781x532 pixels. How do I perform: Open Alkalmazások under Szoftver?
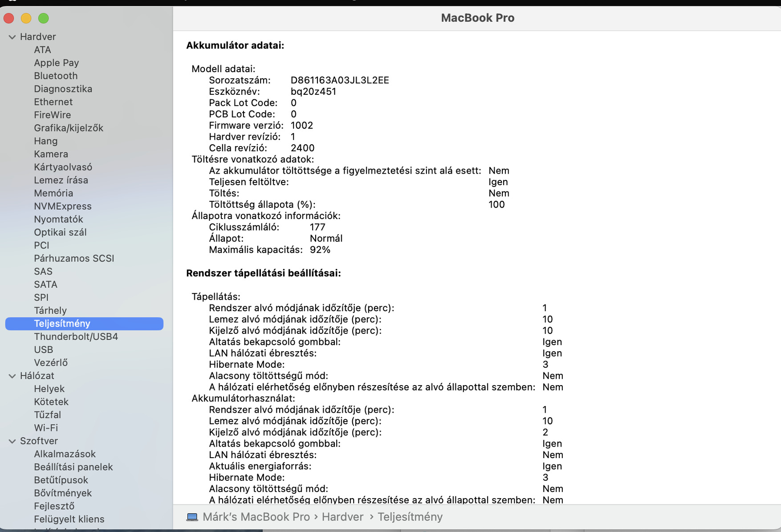(65, 454)
